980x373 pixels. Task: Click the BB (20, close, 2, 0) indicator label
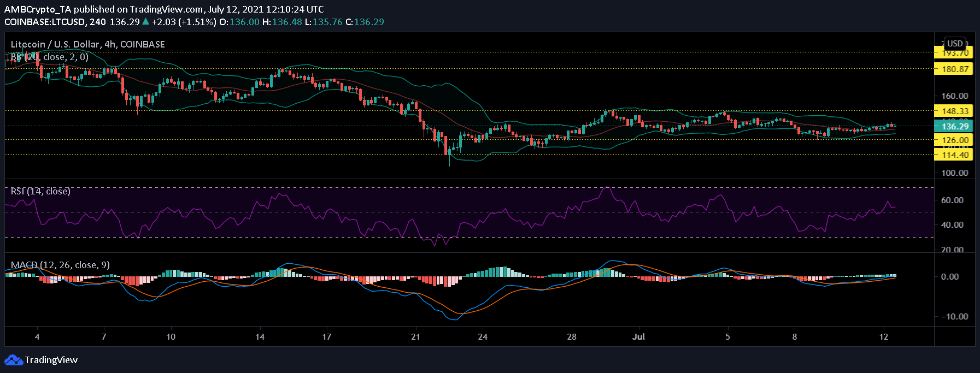pyautogui.click(x=50, y=57)
